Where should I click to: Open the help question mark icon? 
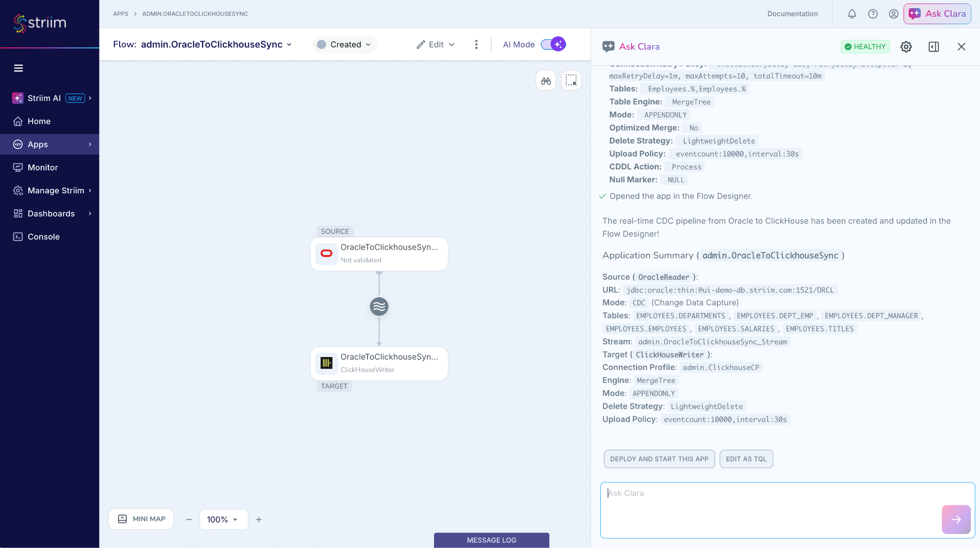(x=873, y=14)
